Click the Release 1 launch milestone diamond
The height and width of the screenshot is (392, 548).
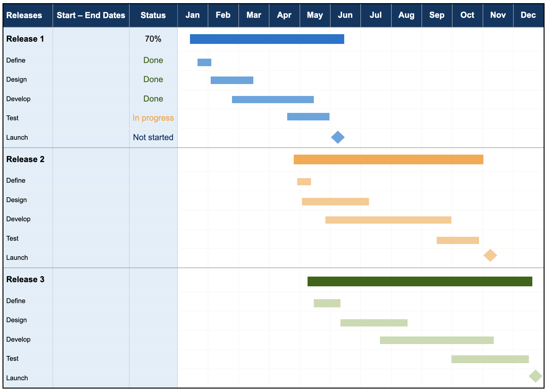[x=338, y=137]
